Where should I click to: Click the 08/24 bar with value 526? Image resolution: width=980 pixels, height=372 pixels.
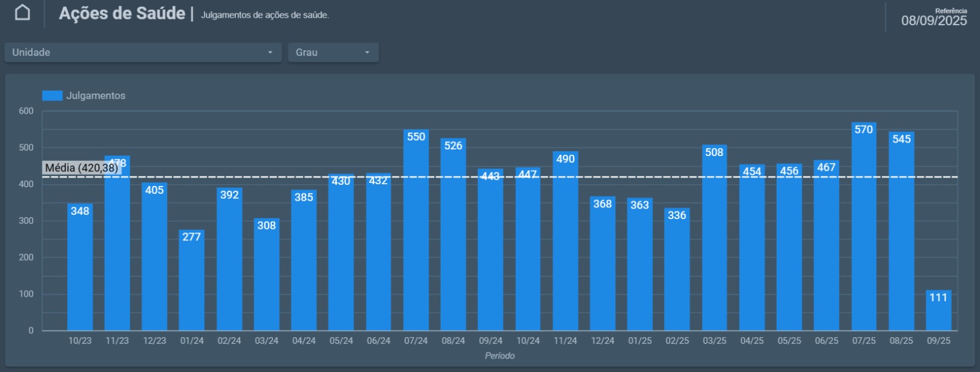(453, 236)
